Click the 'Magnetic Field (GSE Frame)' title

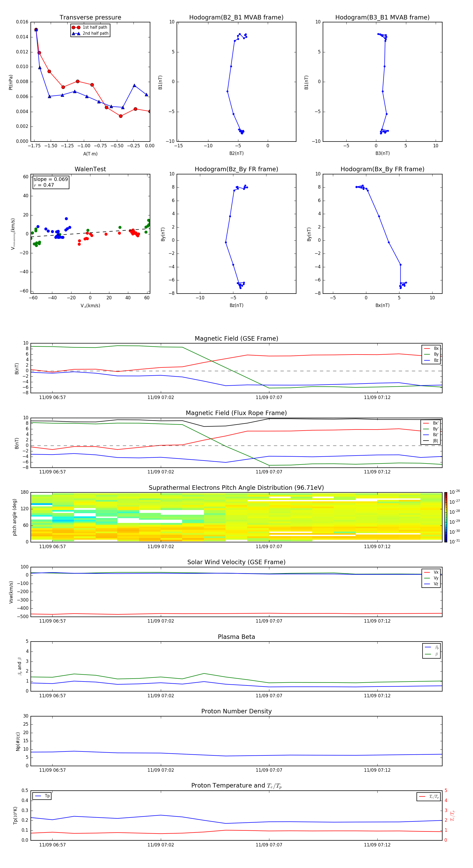(236, 339)
